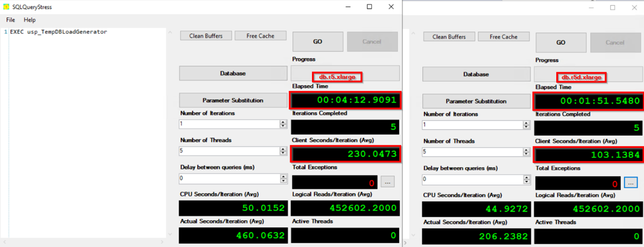Image resolution: width=644 pixels, height=247 pixels.
Task: Click elapsed time 00:01:51.5480 display
Action: pos(588,101)
